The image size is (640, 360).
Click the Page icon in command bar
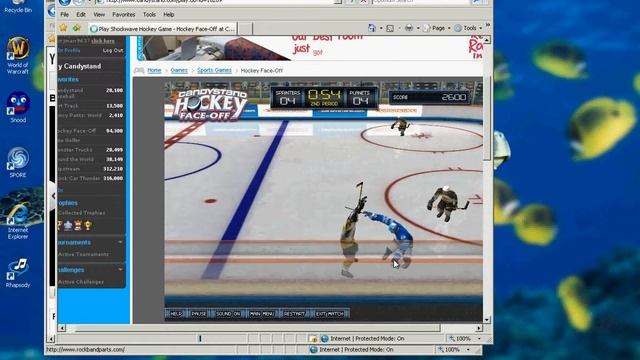tap(427, 28)
